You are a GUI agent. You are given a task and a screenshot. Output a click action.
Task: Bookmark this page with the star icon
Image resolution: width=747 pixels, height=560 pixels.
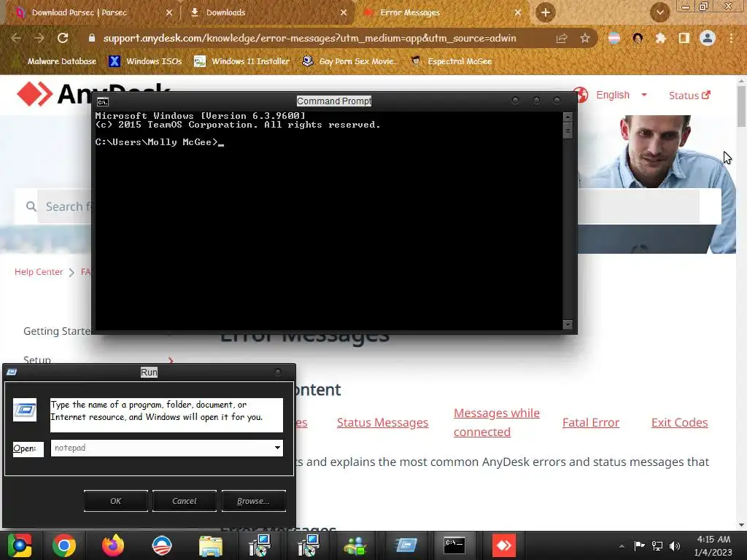585,38
